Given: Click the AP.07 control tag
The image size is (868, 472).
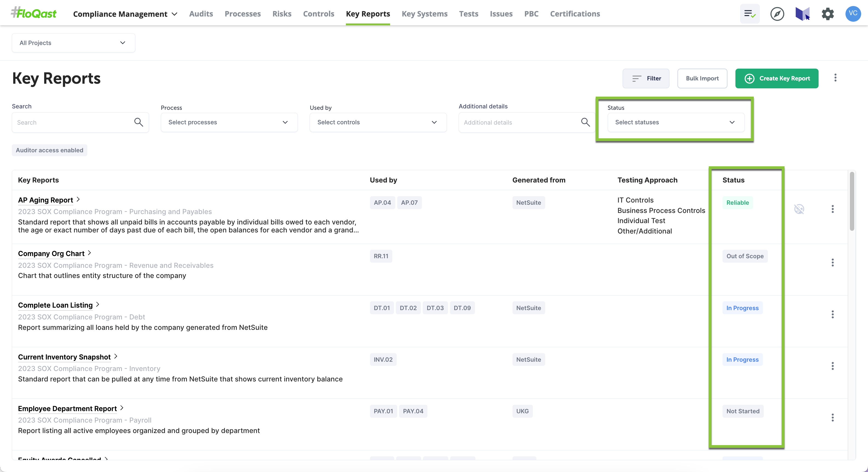Looking at the screenshot, I should coord(409,203).
